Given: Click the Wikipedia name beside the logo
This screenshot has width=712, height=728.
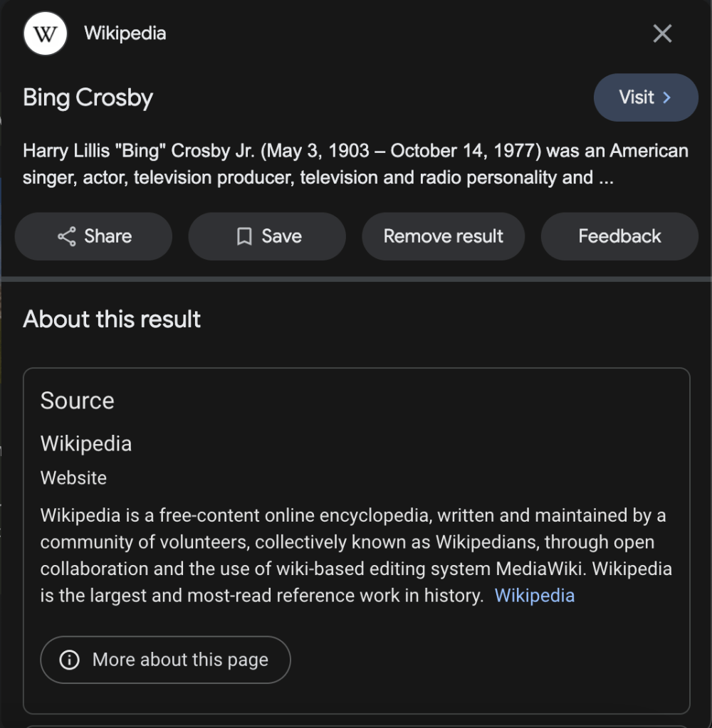Looking at the screenshot, I should tap(125, 33).
